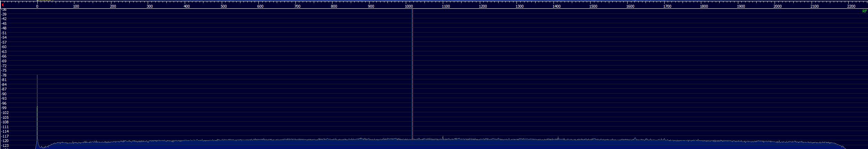Click the -60 dB level label
The width and height of the screenshot is (868, 149).
4,47
